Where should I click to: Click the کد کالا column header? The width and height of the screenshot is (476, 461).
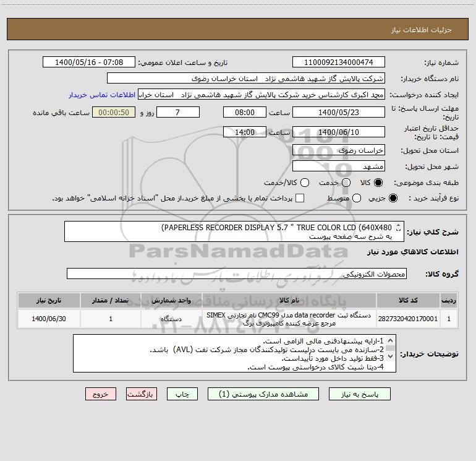pos(408,301)
